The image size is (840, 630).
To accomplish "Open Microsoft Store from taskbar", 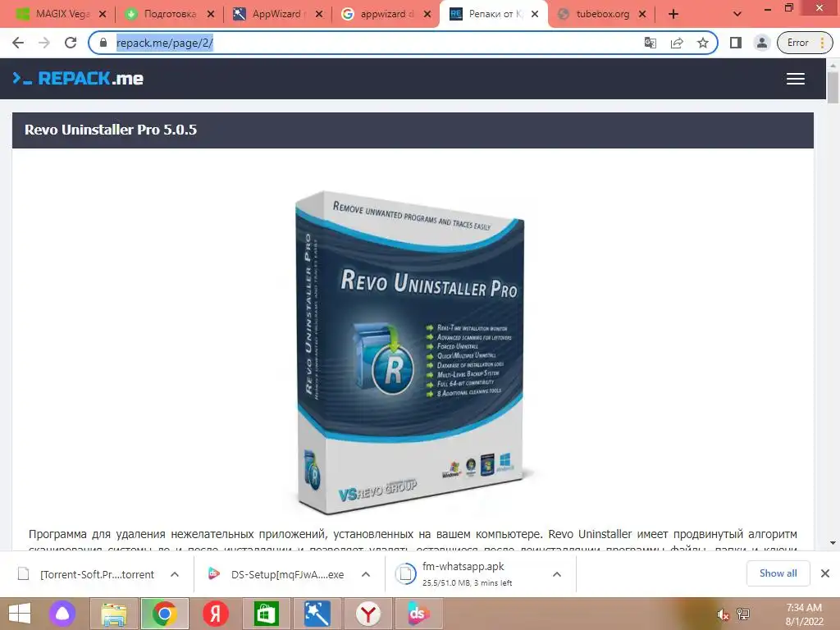I will 267,614.
